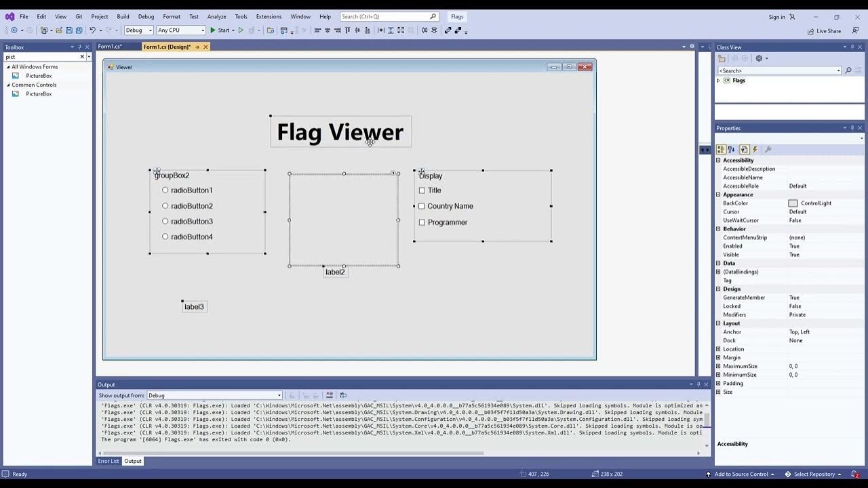Open the Extensions menu
Viewport: 868px width, 488px height.
[x=269, y=16]
